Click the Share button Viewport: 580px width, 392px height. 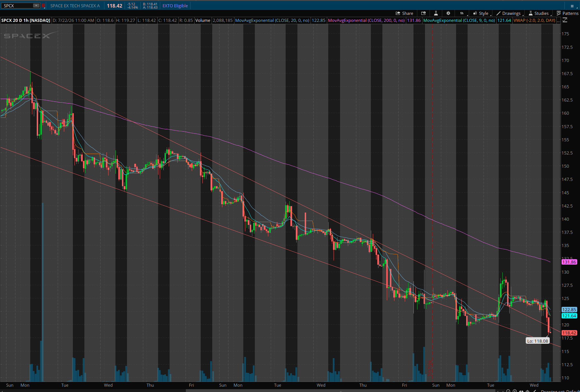click(x=404, y=13)
